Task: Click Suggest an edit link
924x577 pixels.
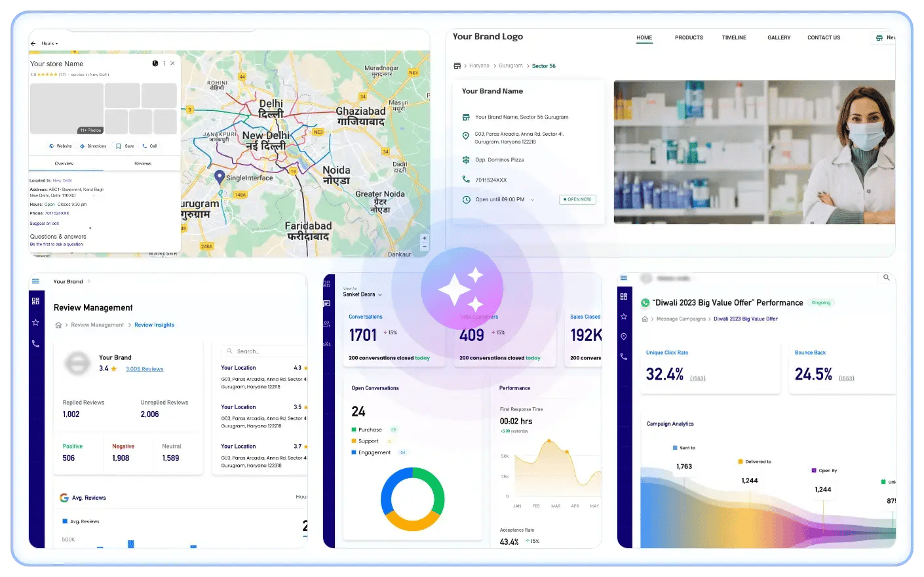Action: coord(44,224)
